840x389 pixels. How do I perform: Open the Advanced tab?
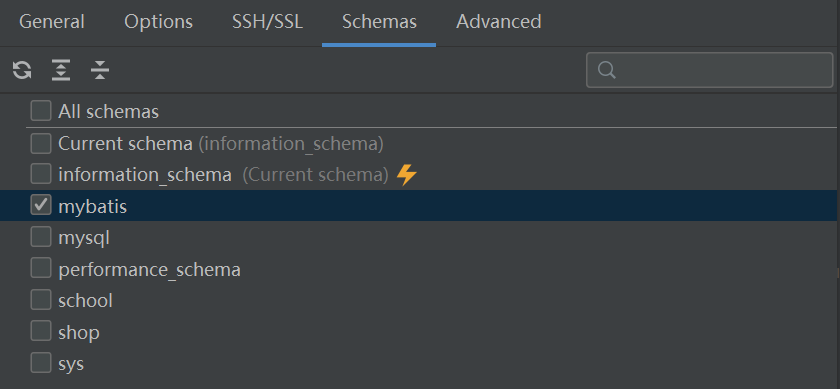499,22
